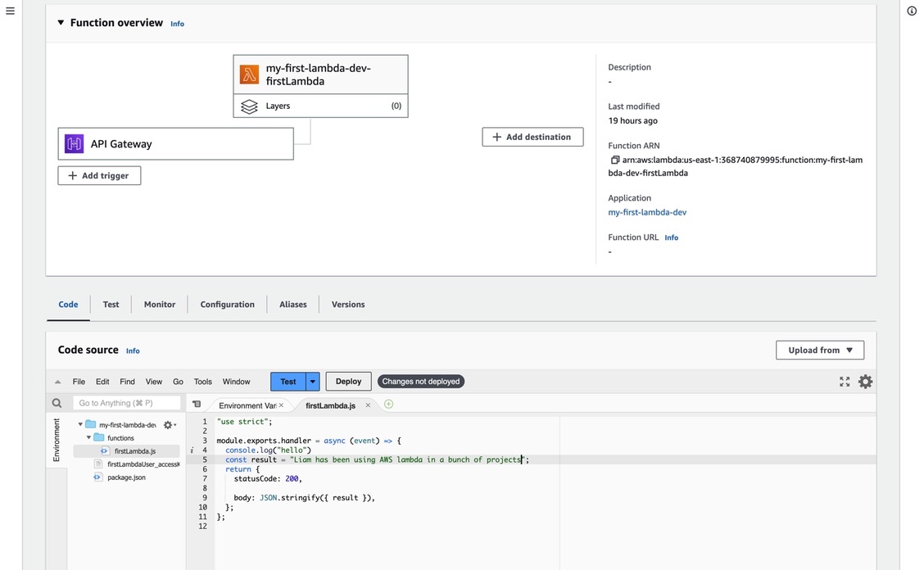Toggle fullscreen editor mode
The width and height of the screenshot is (924, 570).
(x=845, y=382)
